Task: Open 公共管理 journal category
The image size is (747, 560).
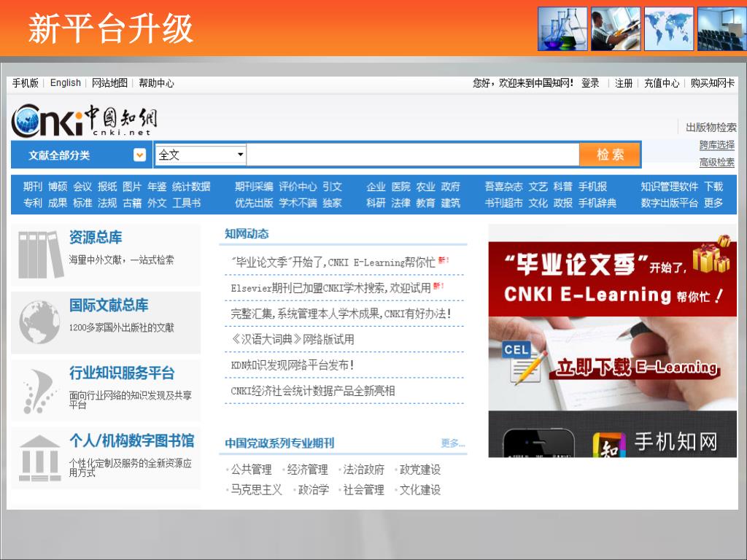Action: [251, 470]
